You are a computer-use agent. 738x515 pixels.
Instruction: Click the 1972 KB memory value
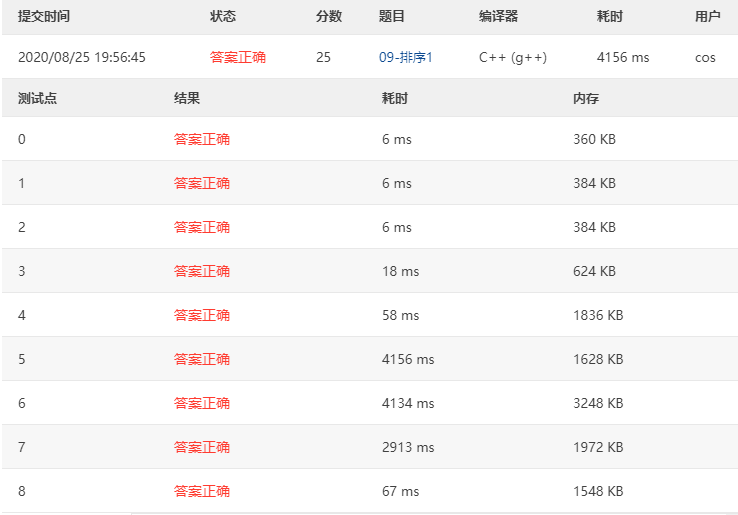pos(598,447)
